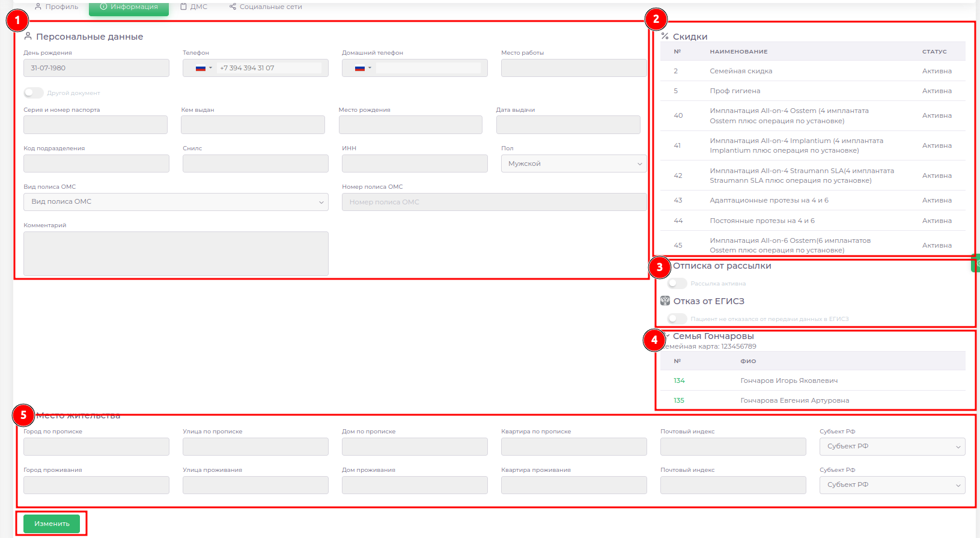Open the ДМС tab
The image size is (980, 538).
click(x=193, y=7)
